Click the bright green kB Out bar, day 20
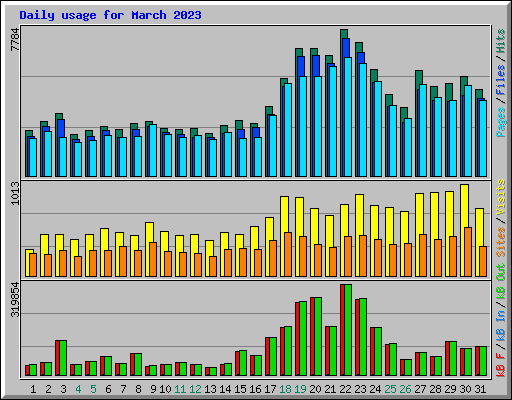 (318, 336)
